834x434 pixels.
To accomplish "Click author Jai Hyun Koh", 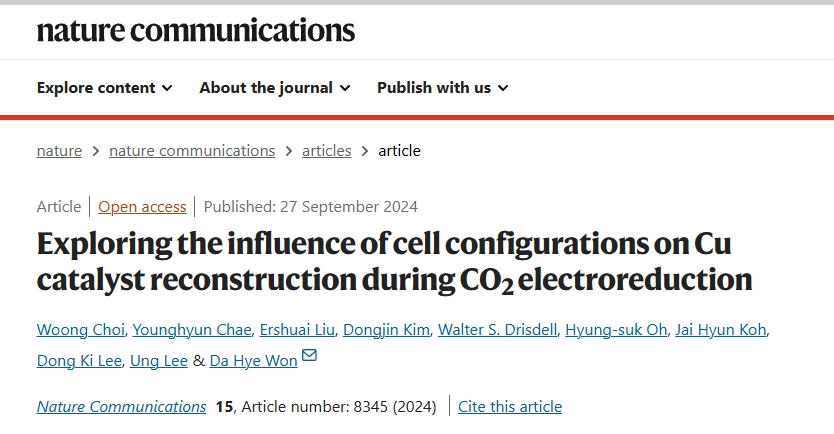I will tap(721, 330).
